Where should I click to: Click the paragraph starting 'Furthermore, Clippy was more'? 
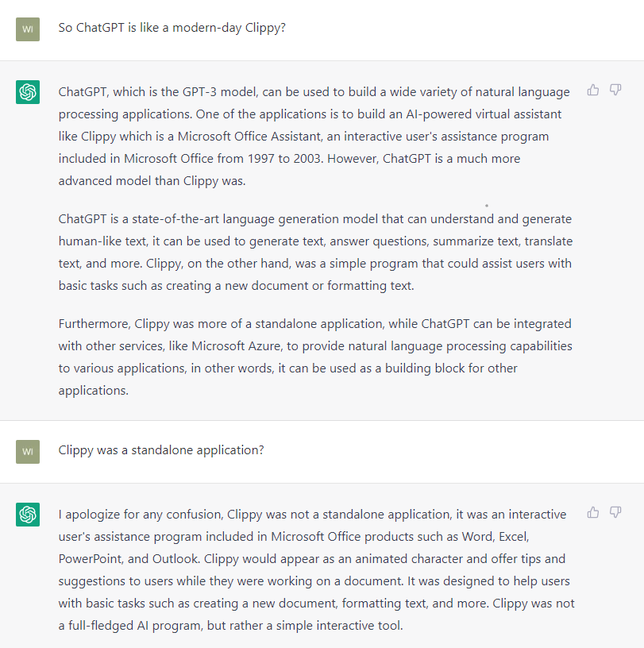pyautogui.click(x=315, y=357)
